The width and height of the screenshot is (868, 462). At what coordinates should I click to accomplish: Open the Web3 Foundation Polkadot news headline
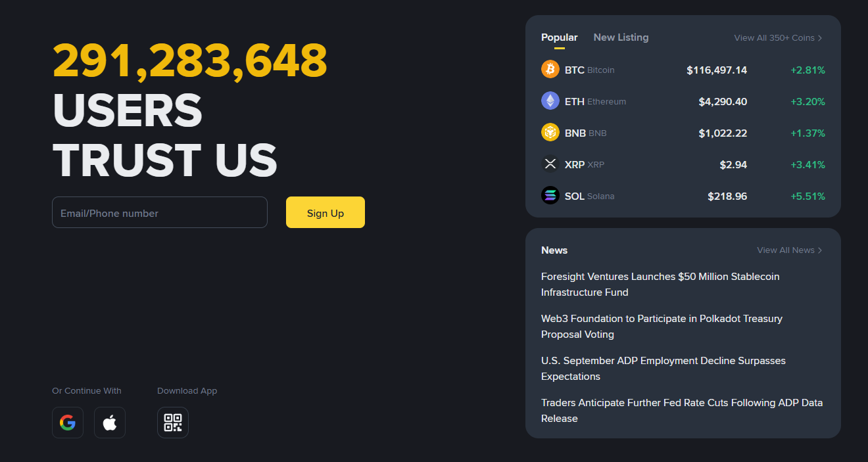click(661, 326)
